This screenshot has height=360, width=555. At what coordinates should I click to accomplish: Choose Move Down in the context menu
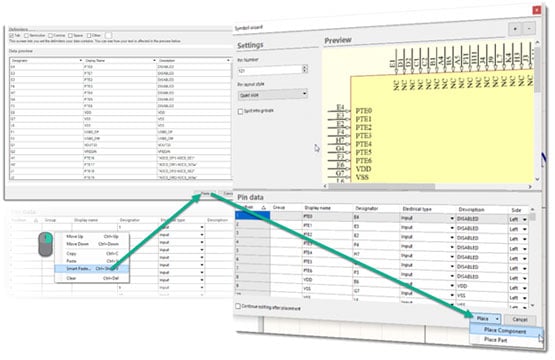(92, 244)
